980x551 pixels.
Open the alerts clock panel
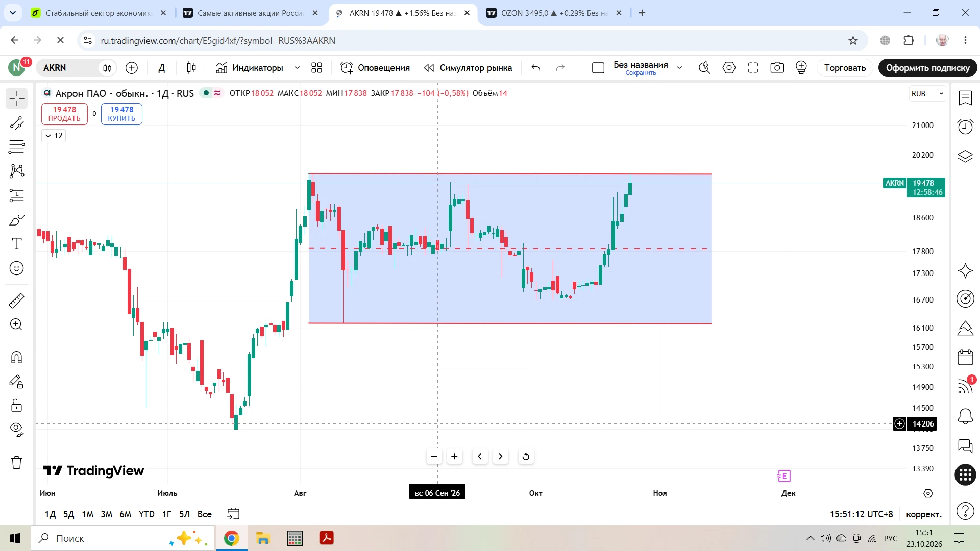point(965,127)
